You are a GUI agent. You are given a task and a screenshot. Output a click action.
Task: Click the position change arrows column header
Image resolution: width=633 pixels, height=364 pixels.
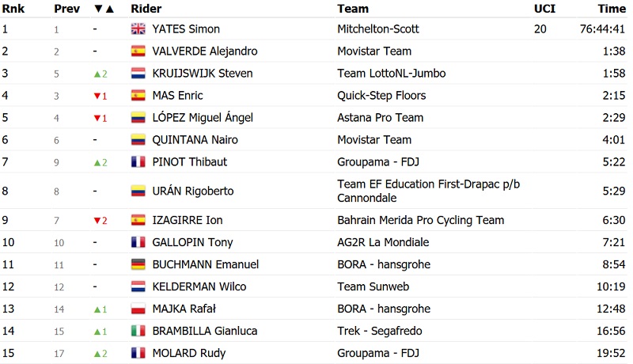(x=104, y=9)
